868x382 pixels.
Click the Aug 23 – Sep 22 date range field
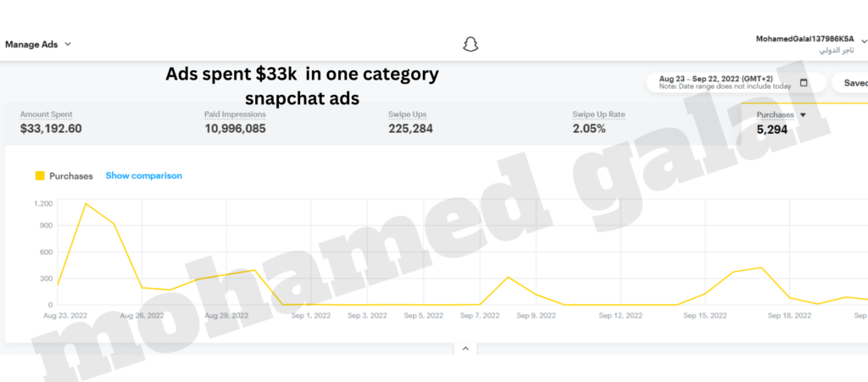point(721,82)
